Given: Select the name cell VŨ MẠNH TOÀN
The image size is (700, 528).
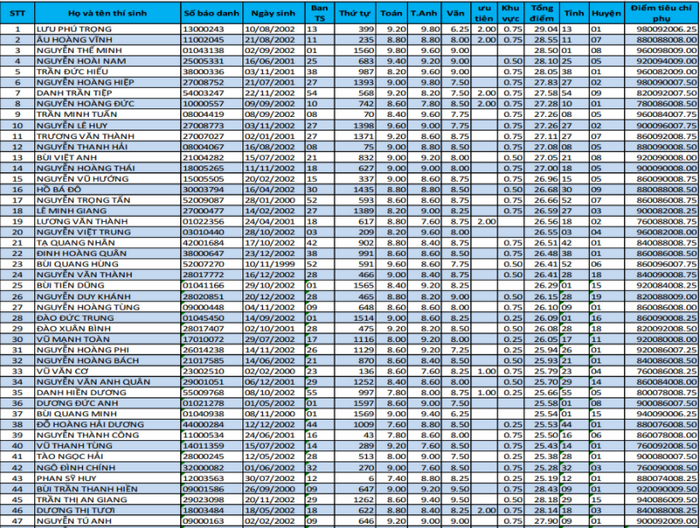Looking at the screenshot, I should (108, 339).
